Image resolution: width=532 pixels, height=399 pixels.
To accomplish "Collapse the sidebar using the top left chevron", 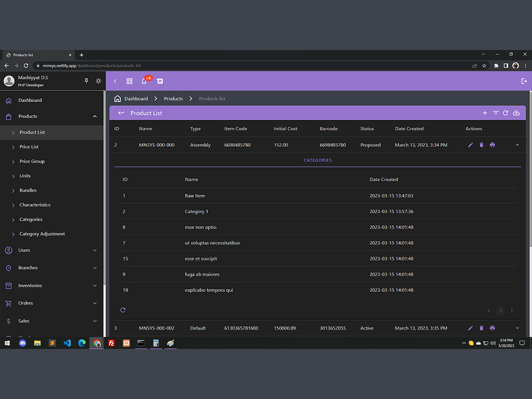I will point(115,81).
